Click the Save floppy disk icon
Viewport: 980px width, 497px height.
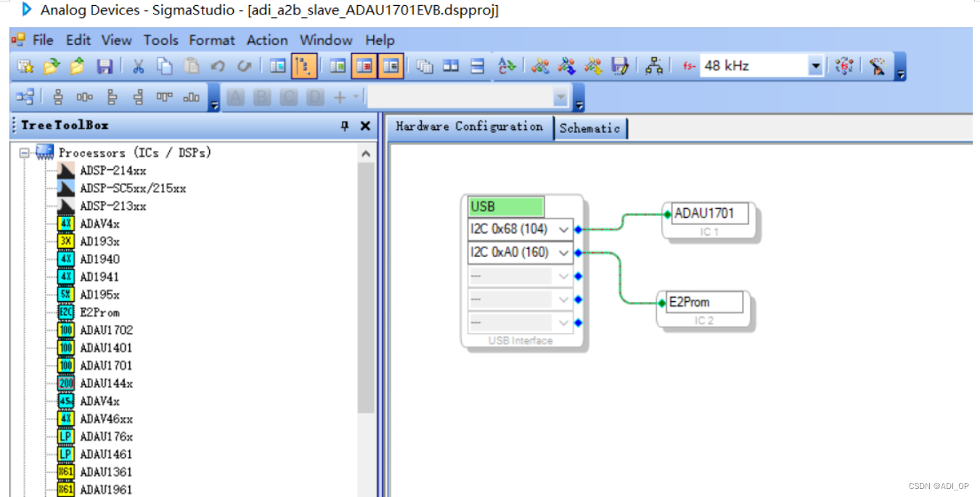(x=105, y=66)
